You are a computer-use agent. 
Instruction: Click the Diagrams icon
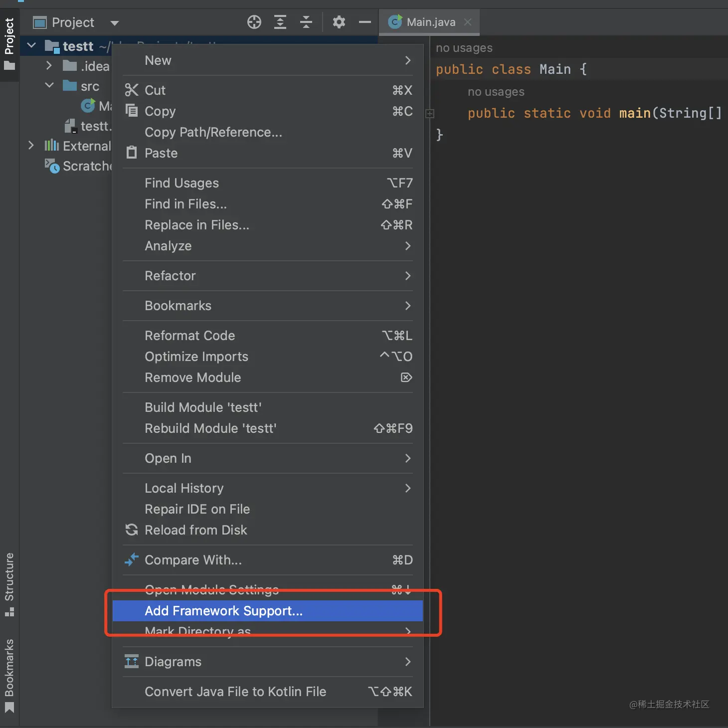132,661
